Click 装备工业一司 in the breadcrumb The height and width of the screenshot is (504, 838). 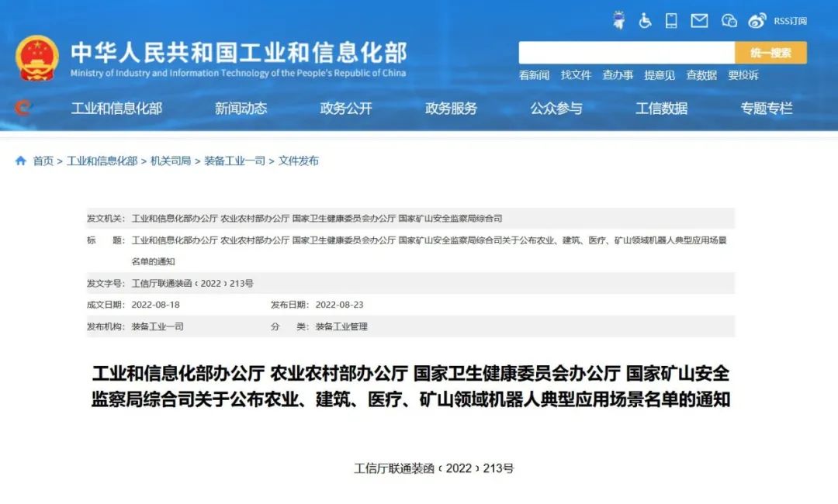(234, 161)
